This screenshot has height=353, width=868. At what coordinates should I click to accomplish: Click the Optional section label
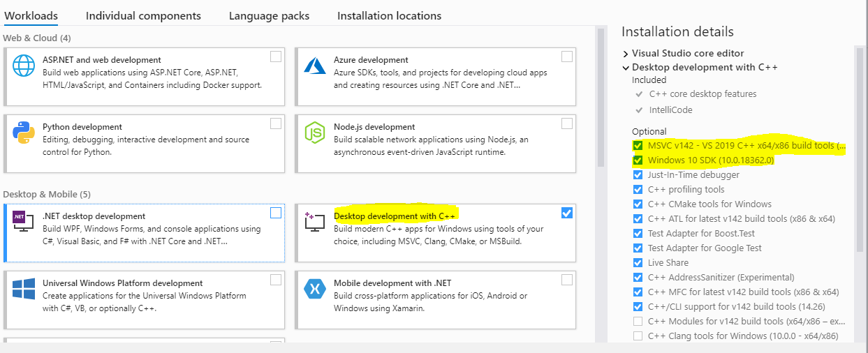(x=649, y=131)
